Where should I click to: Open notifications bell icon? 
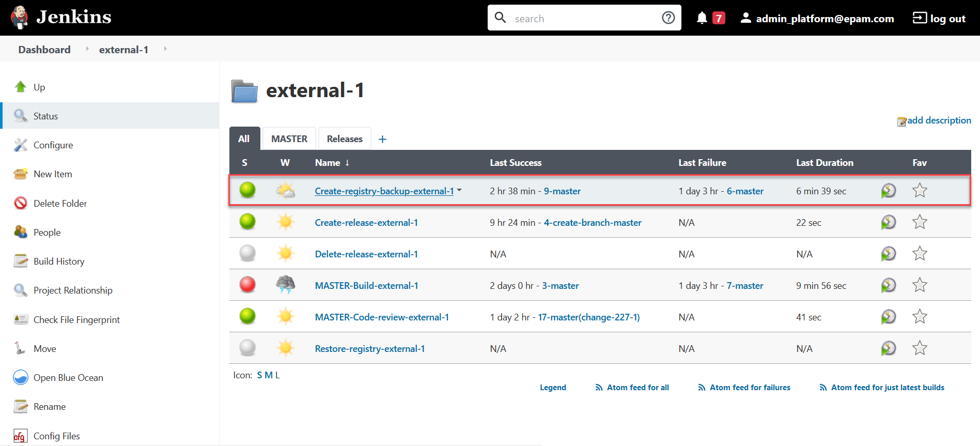(x=702, y=18)
